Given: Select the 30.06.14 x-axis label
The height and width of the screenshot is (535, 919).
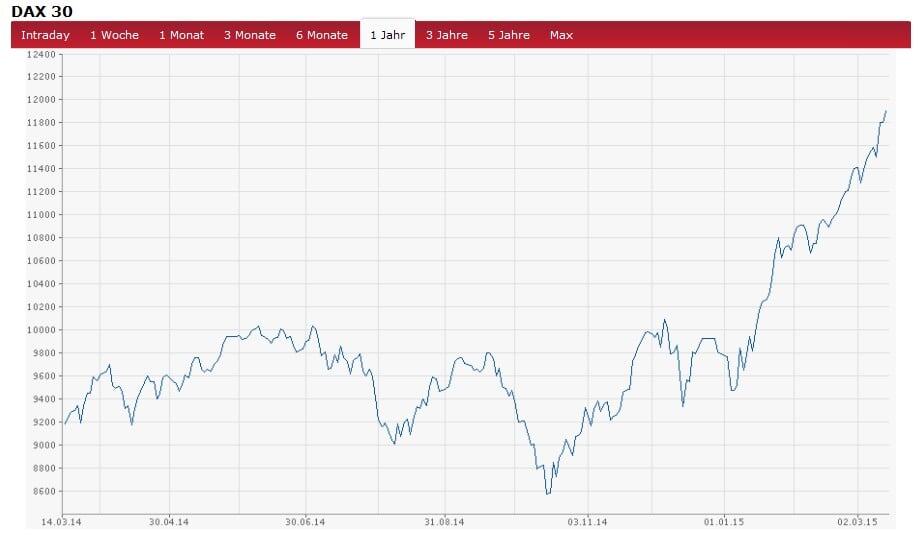Looking at the screenshot, I should 306,521.
